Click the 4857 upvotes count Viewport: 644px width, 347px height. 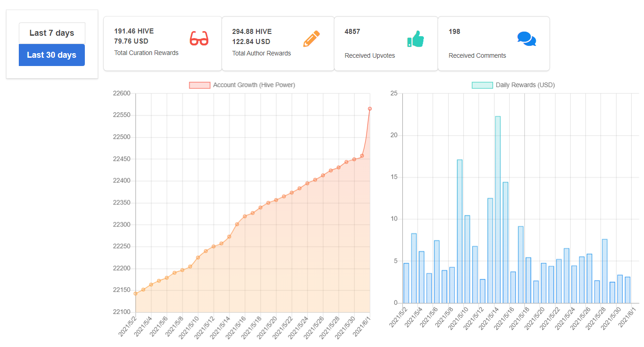pos(352,32)
